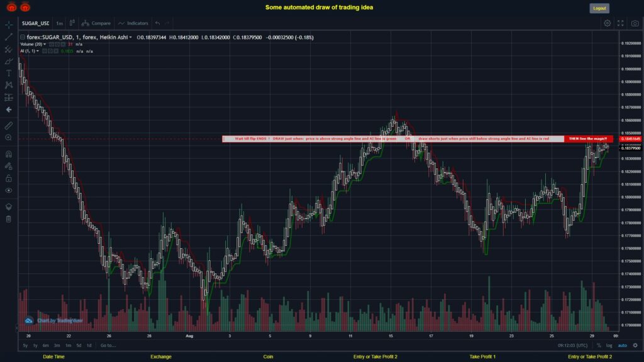The width and height of the screenshot is (644, 362).
Task: Click the 09:12:03 (UTC) timezone selector
Action: point(572,346)
